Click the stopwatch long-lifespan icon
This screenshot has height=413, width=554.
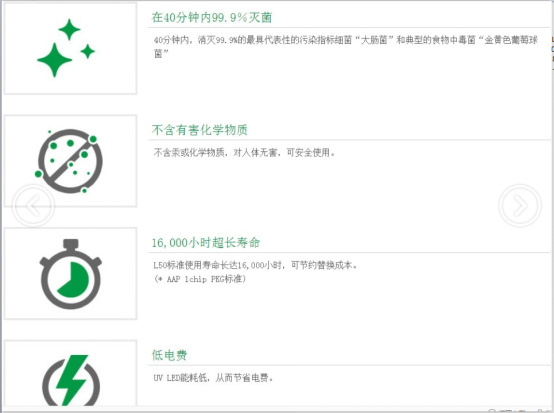(x=71, y=274)
